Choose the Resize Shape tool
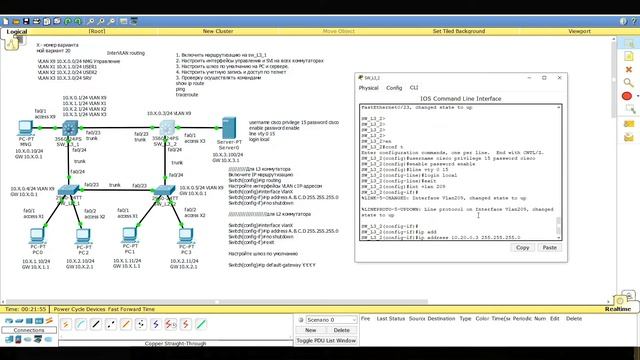This screenshot has width=640, height=360. pos(630,109)
